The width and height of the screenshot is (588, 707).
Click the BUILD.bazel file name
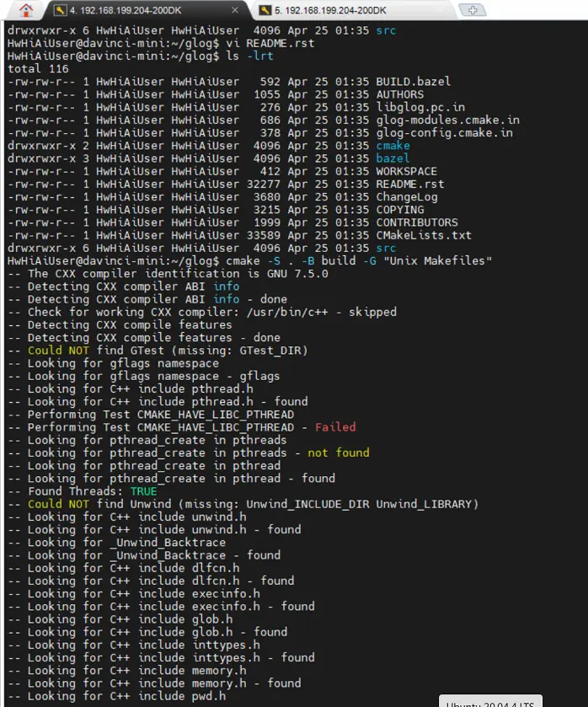(413, 82)
